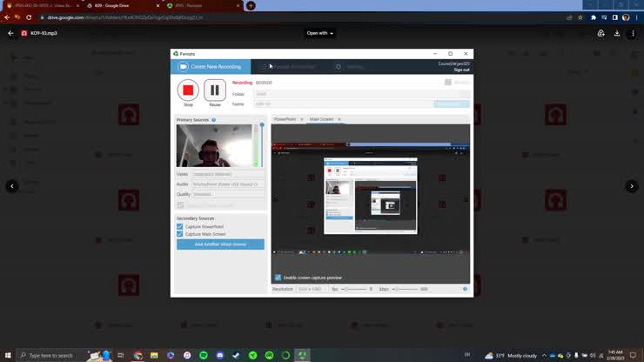Stop the Panopto recording
This screenshot has width=644, height=362.
point(188,90)
